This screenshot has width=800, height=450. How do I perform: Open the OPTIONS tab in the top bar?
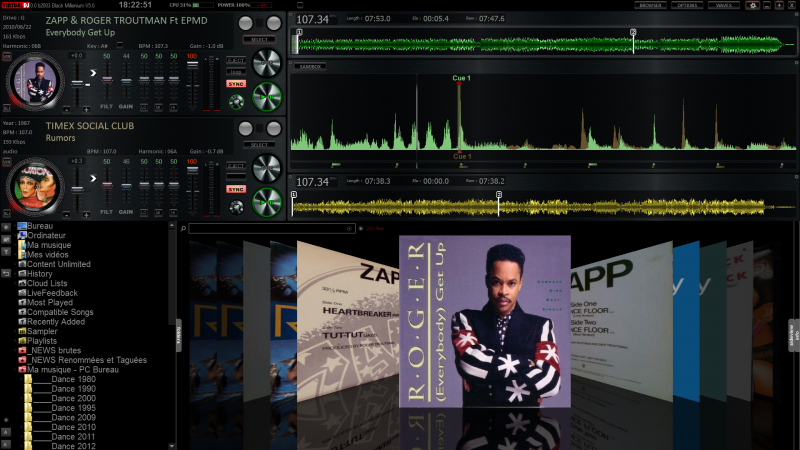point(687,5)
